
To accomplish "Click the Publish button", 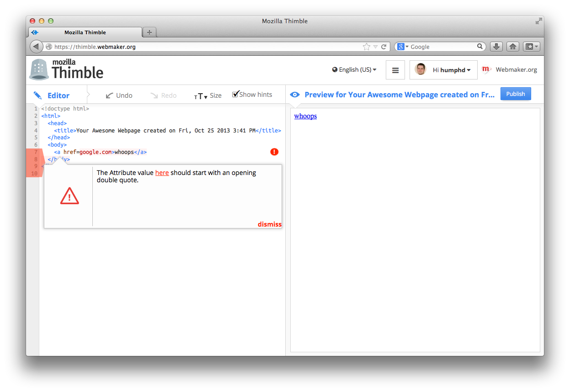I will click(x=516, y=94).
